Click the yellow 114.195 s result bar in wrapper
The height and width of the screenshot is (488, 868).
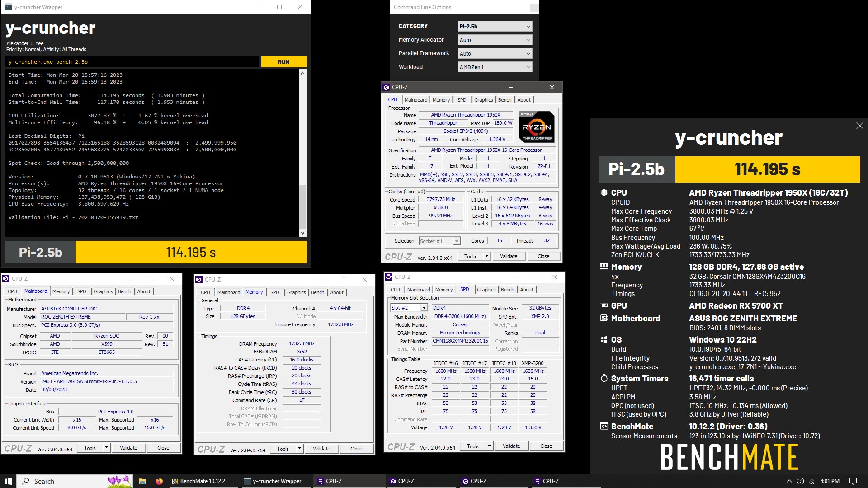(x=191, y=252)
